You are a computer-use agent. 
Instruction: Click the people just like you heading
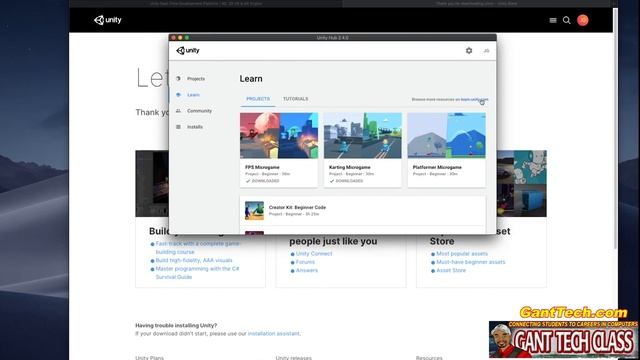(x=333, y=241)
